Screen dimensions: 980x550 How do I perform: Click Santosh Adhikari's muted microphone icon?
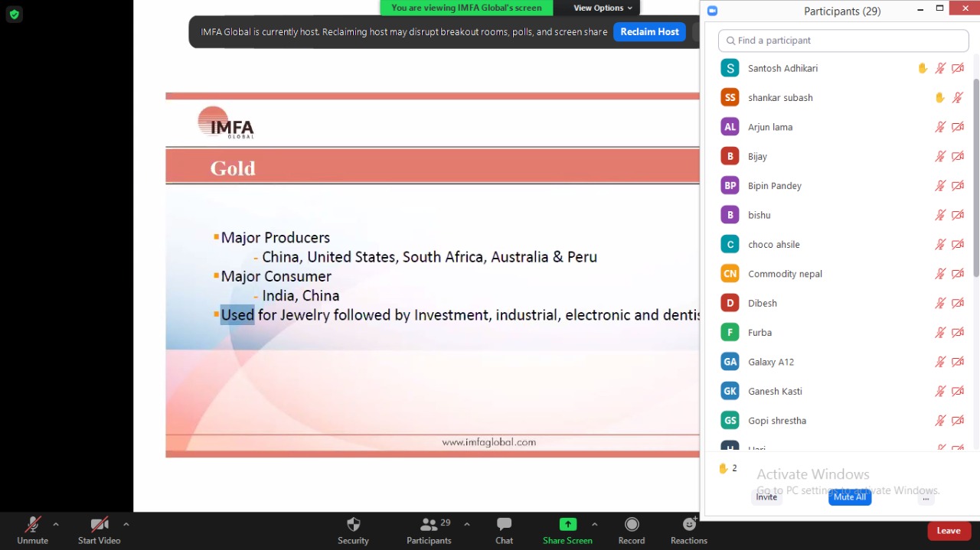coord(940,68)
